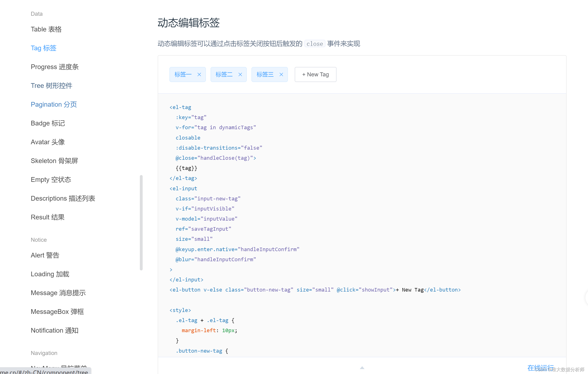Go to Pagination 分页 section

[x=54, y=104]
